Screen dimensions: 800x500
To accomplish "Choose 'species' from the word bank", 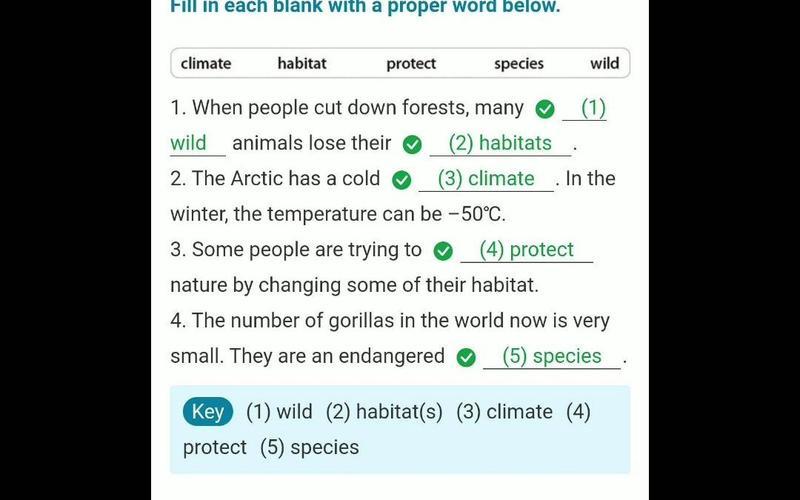I will [519, 64].
